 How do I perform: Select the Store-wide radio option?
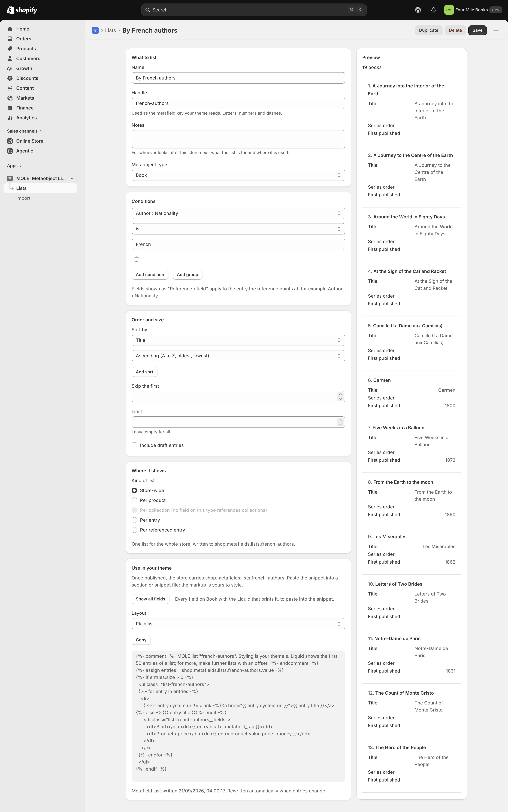[x=134, y=491]
